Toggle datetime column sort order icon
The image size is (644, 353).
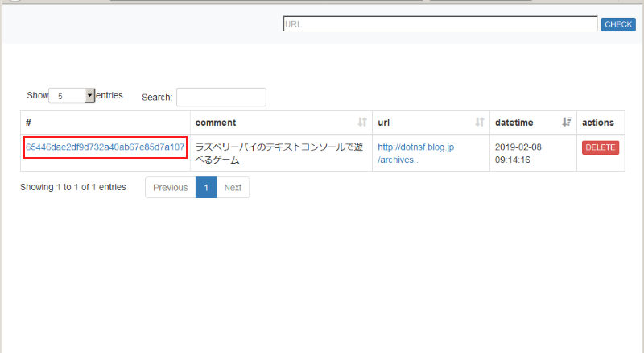coord(567,122)
